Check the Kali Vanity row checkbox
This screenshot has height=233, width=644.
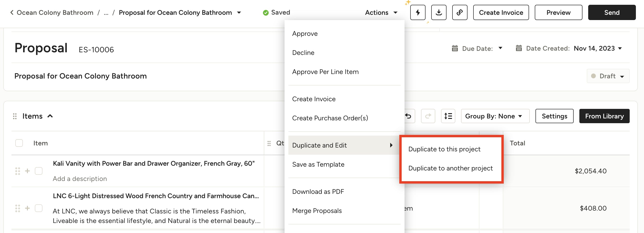click(38, 171)
